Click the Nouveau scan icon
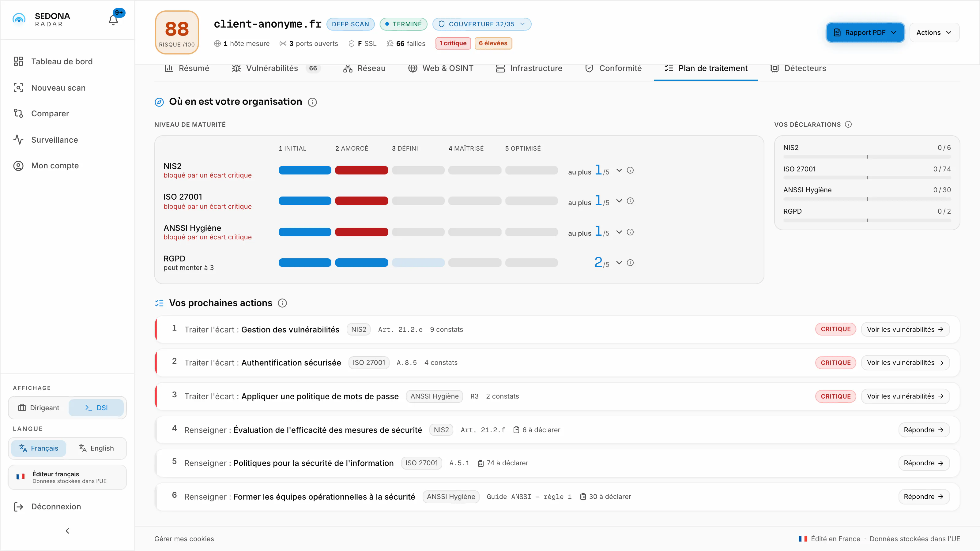 point(18,88)
